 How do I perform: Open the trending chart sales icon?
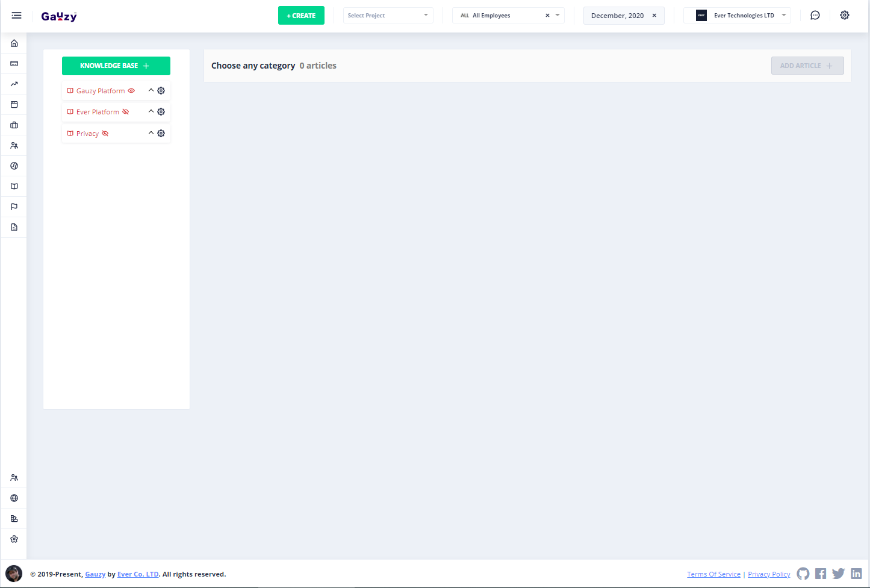coord(14,84)
